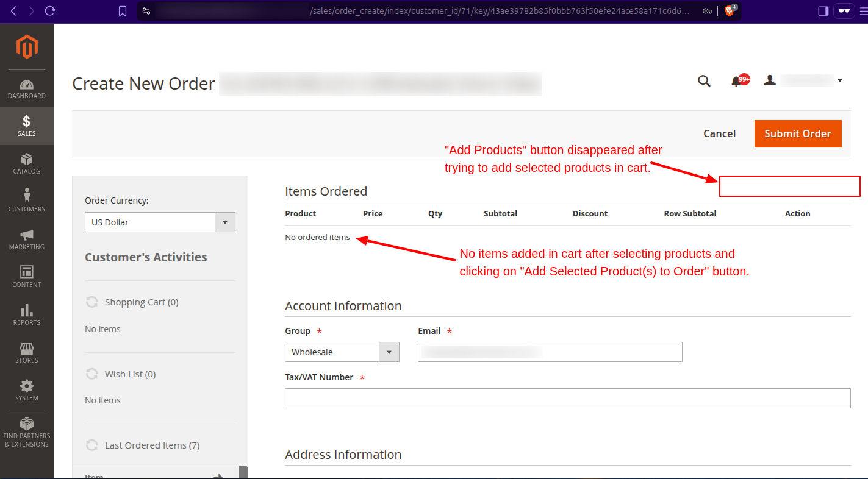Click the customer Email input field
Image resolution: width=868 pixels, height=479 pixels.
tap(550, 352)
